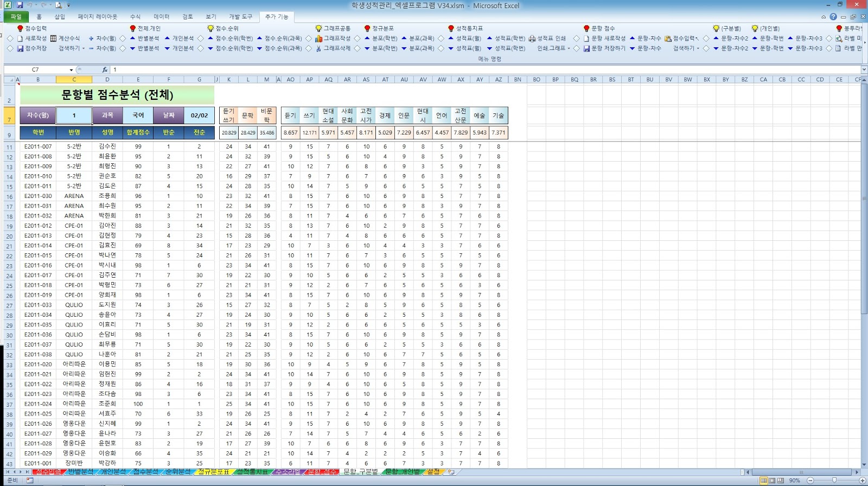Click the 차수 value cell containing 1
The width and height of the screenshot is (868, 486).
pos(74,115)
